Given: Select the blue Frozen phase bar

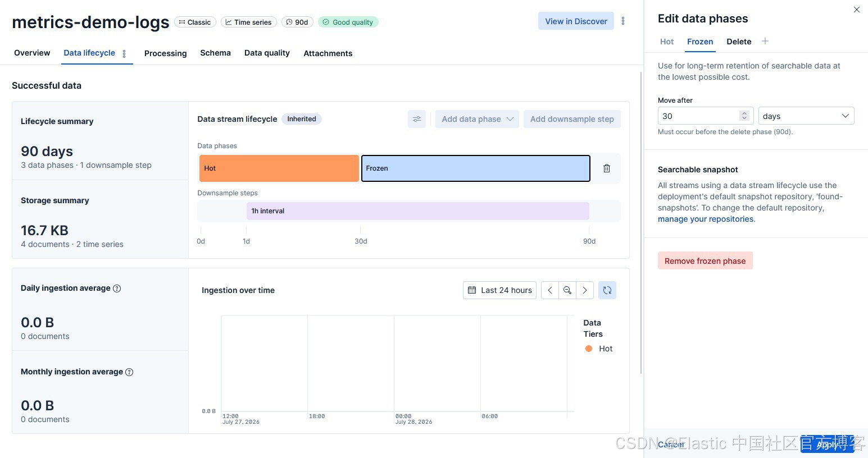Looking at the screenshot, I should click(476, 168).
